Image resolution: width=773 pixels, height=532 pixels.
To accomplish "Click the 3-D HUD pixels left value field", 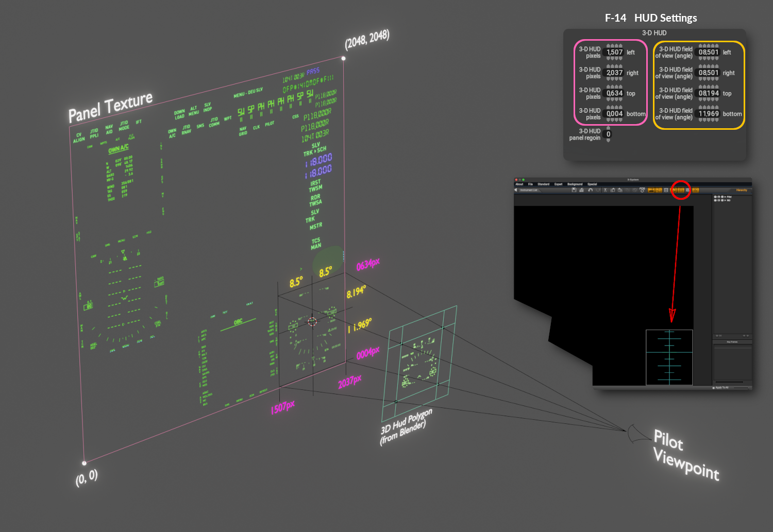I will coord(614,52).
